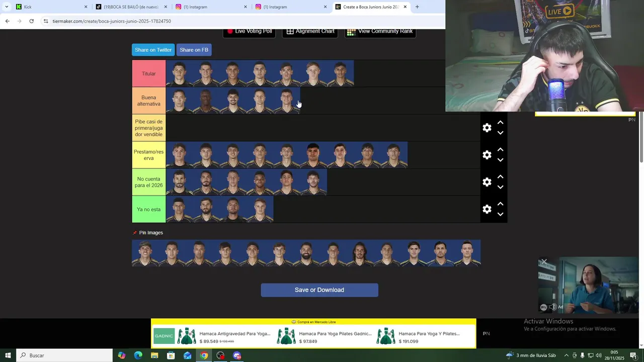Open File Explorer from the taskbar
Viewport: 644px width, 362px height.
(154, 355)
